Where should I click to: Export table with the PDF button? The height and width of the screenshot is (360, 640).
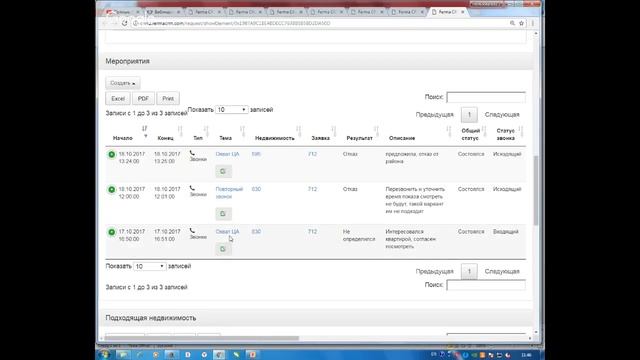[143, 98]
